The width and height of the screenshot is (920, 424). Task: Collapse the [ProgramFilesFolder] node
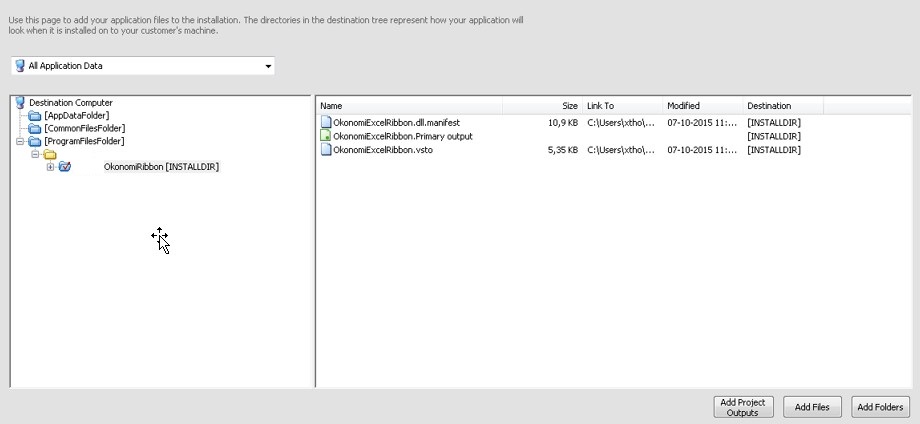pos(20,141)
